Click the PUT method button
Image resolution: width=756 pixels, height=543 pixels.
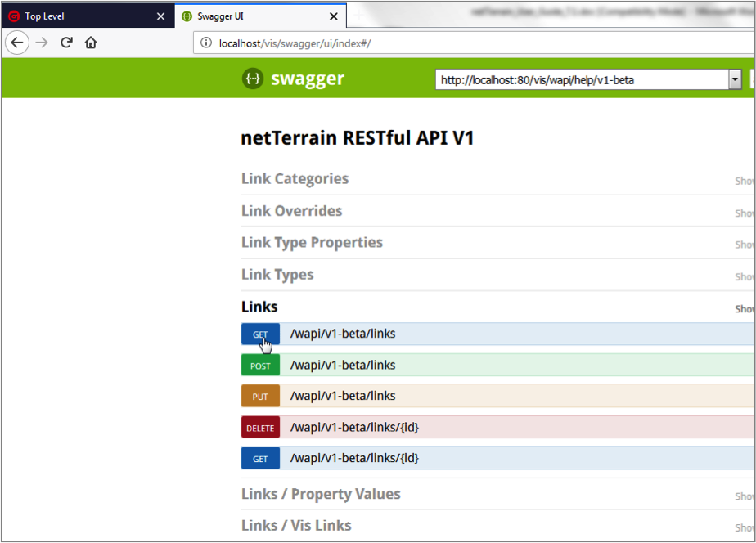260,397
